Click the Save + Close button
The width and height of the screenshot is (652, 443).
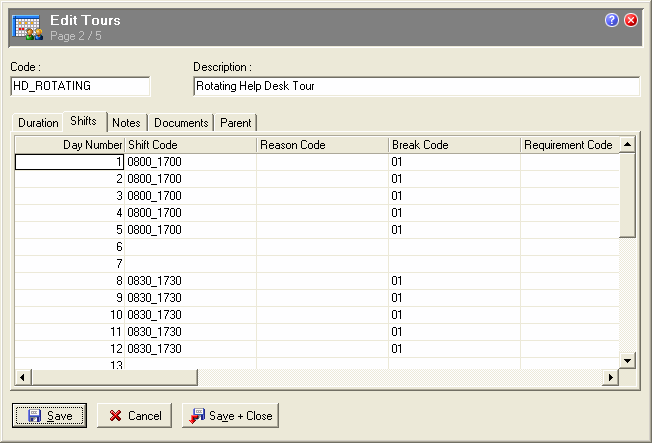coord(230,415)
